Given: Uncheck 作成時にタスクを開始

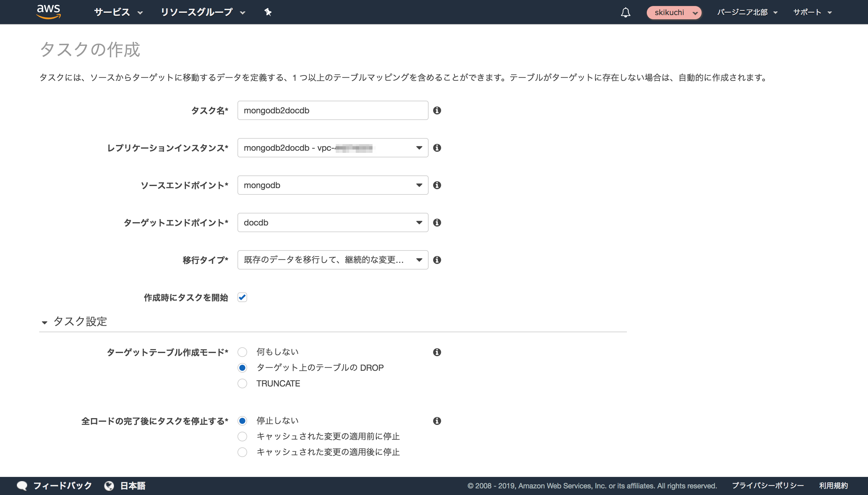Looking at the screenshot, I should [x=242, y=297].
